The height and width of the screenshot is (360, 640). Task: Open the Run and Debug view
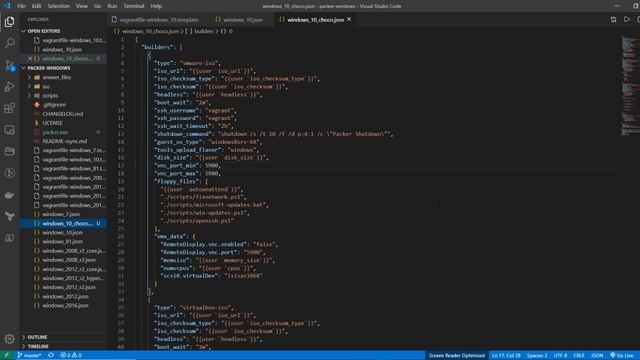point(9,87)
